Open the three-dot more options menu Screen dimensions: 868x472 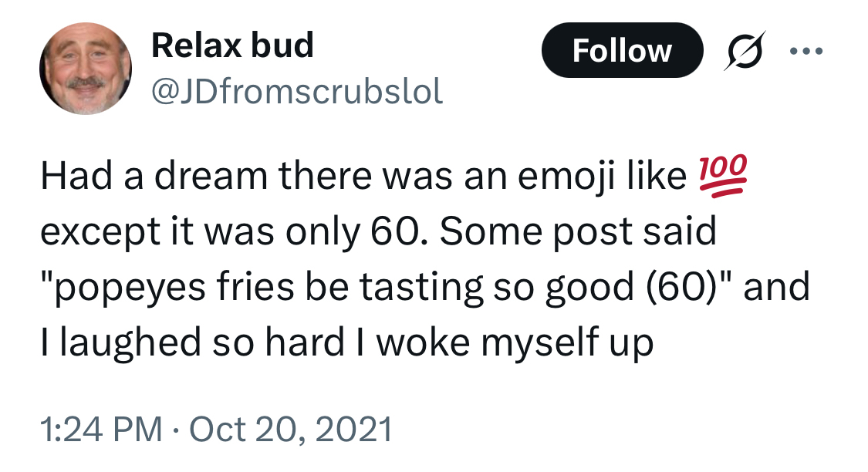[x=807, y=52]
